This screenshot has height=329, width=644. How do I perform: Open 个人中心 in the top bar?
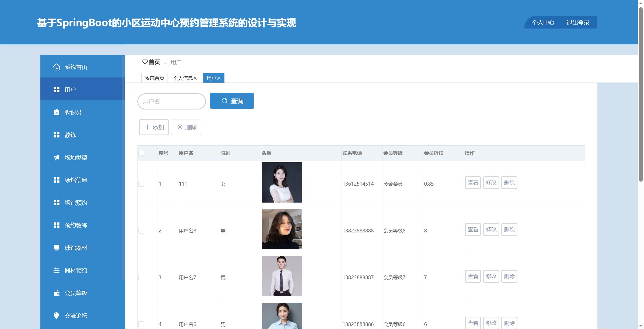(x=543, y=22)
